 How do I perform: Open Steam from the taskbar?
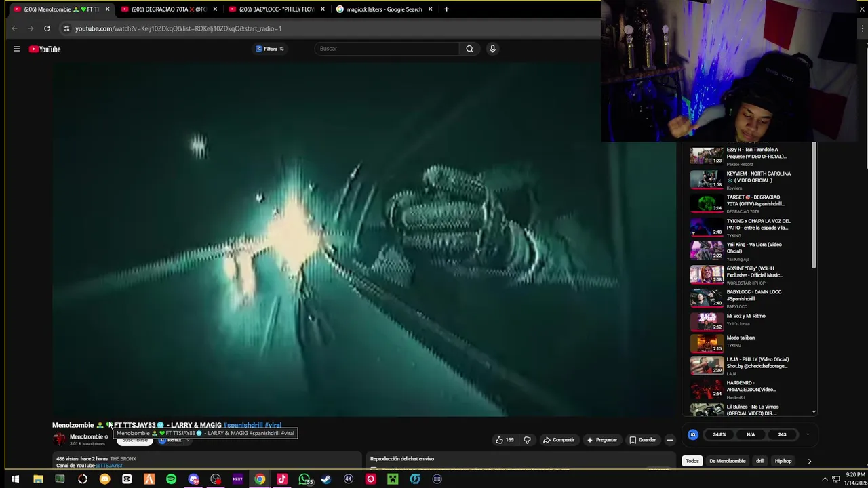point(326,479)
